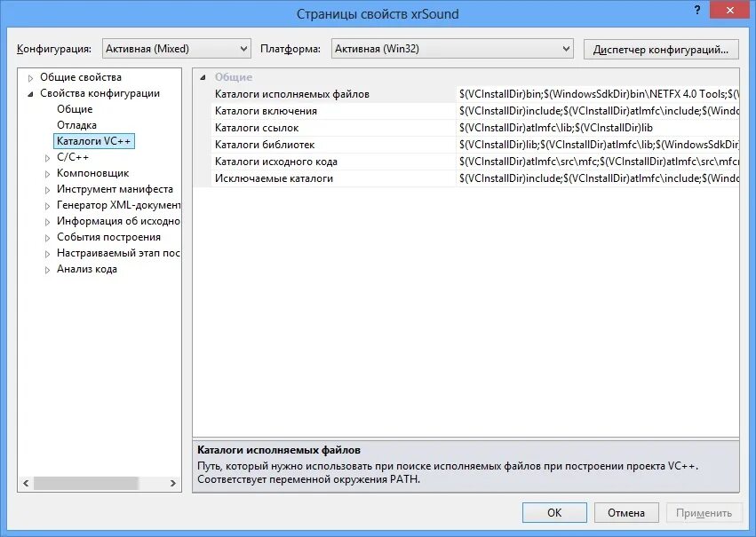756x537 pixels.
Task: Edit value of Каталоги ссылок
Action: pos(598,128)
